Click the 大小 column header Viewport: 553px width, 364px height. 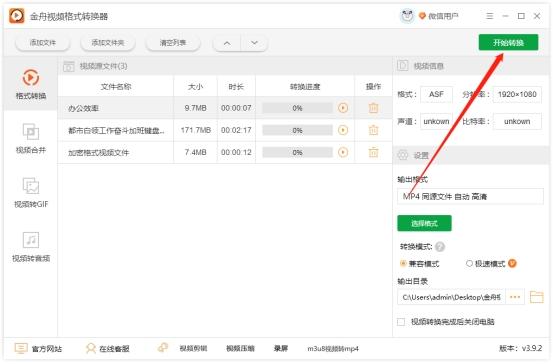195,87
